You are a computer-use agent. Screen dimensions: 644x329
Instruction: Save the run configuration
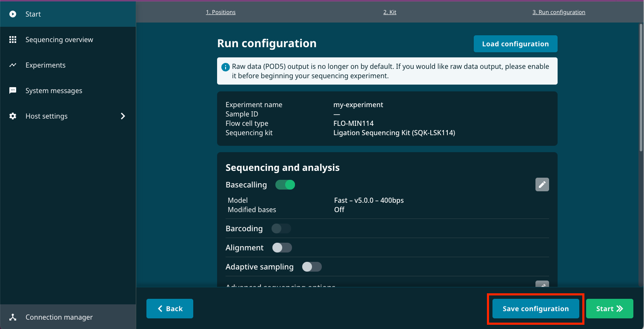point(535,309)
